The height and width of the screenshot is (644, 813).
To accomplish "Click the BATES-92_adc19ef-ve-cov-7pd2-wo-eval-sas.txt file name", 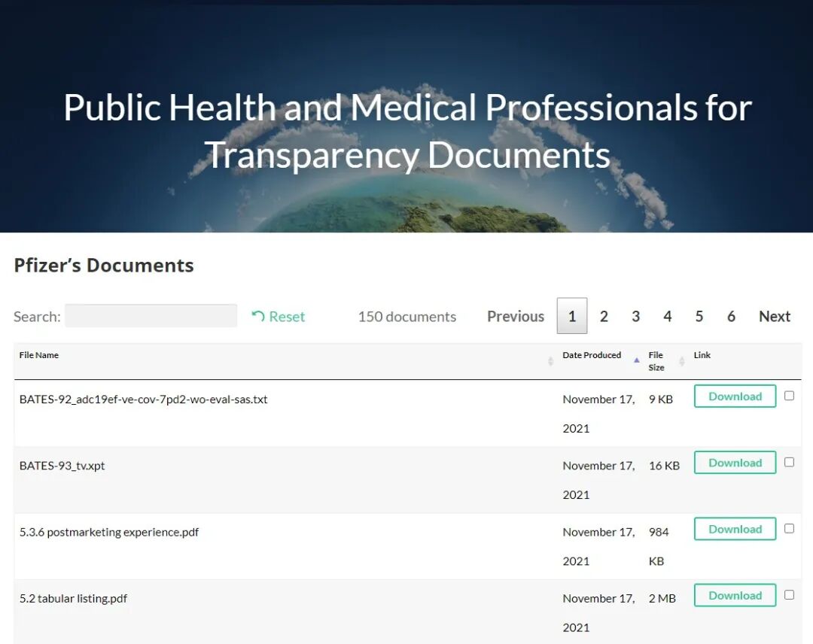I will pyautogui.click(x=143, y=399).
